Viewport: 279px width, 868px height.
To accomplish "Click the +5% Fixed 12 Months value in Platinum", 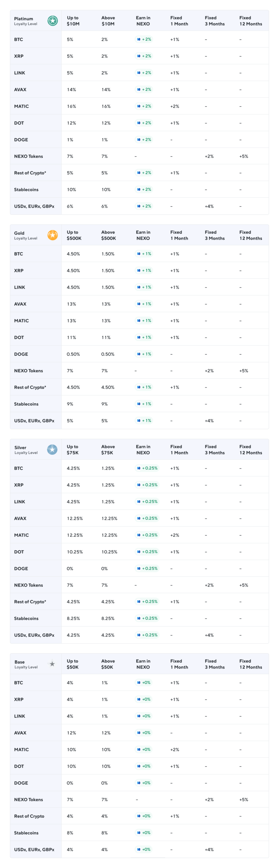I will (243, 156).
